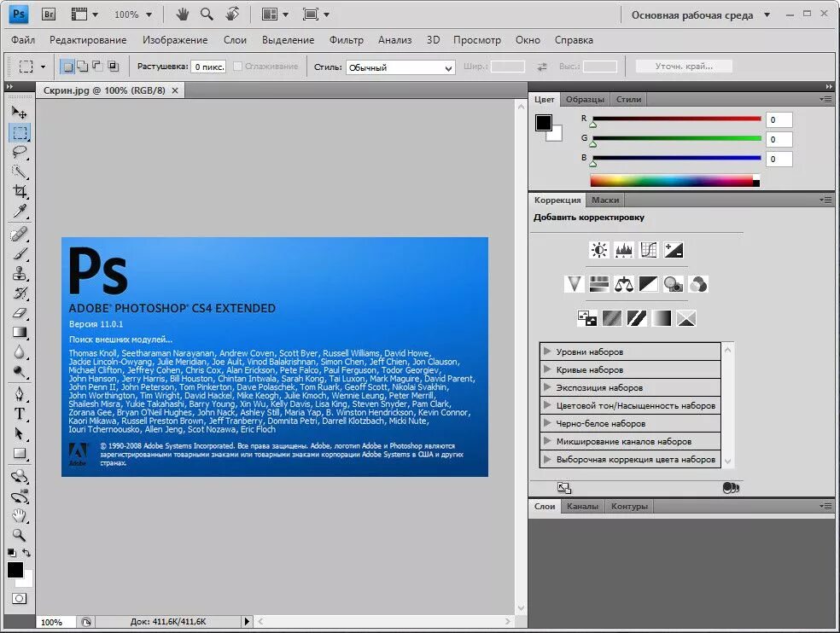
Task: Launch Bridge with the Br icon
Action: pos(48,15)
